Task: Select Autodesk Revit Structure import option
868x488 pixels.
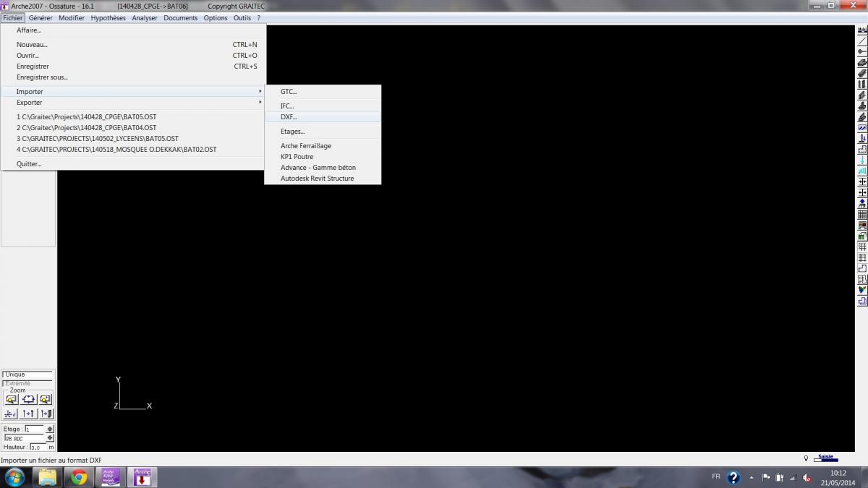Action: pyautogui.click(x=323, y=179)
